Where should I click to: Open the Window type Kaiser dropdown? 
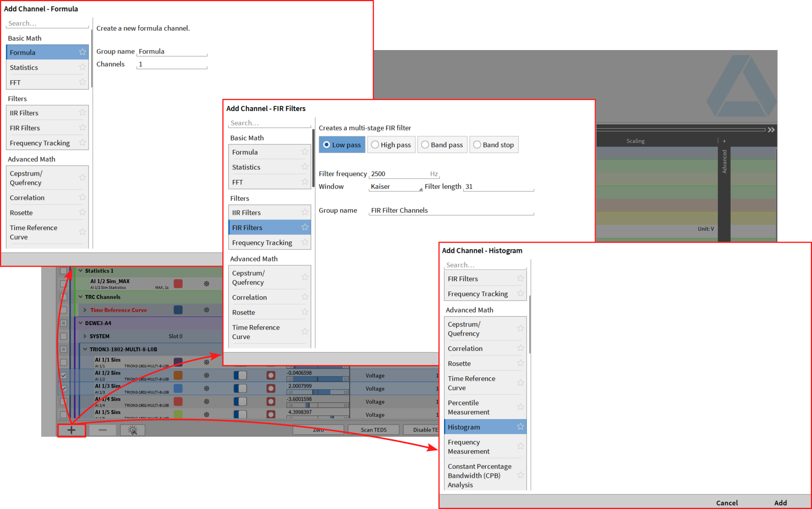pos(396,187)
